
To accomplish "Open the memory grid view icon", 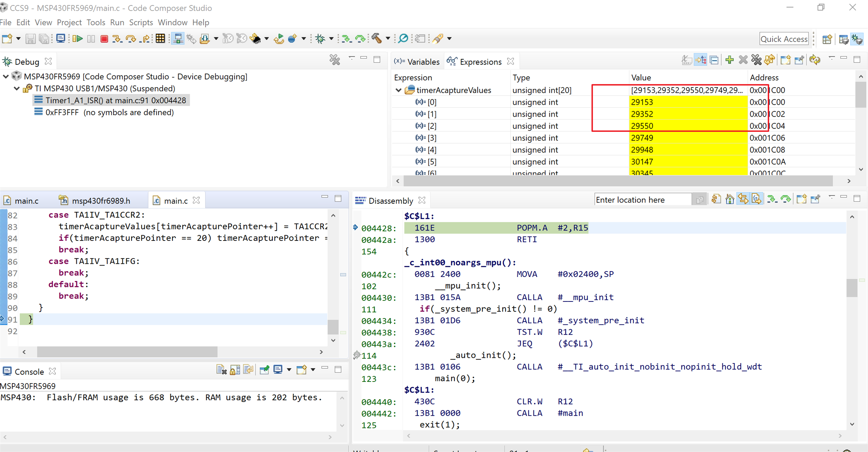I will [160, 38].
